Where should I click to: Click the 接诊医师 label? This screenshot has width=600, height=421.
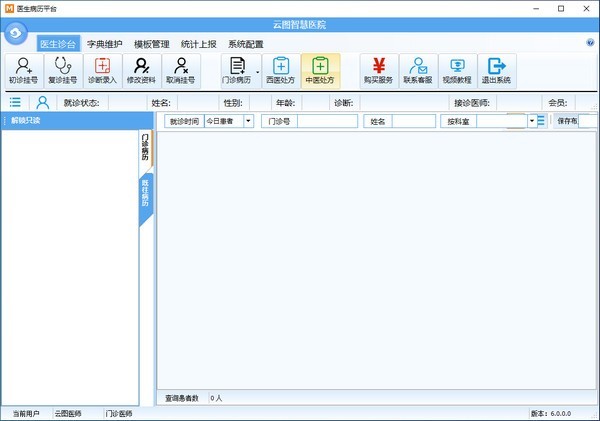pyautogui.click(x=472, y=103)
